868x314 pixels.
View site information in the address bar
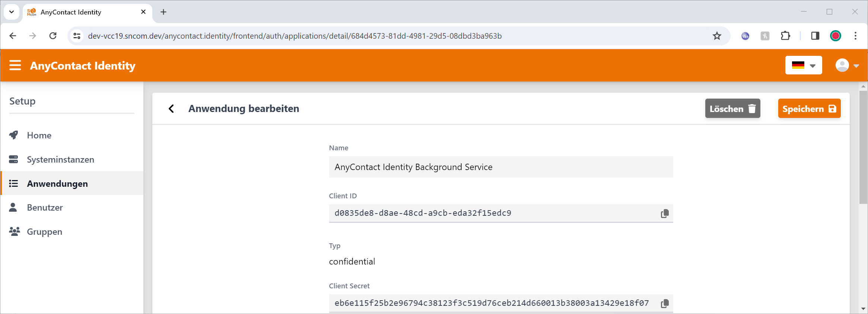77,36
